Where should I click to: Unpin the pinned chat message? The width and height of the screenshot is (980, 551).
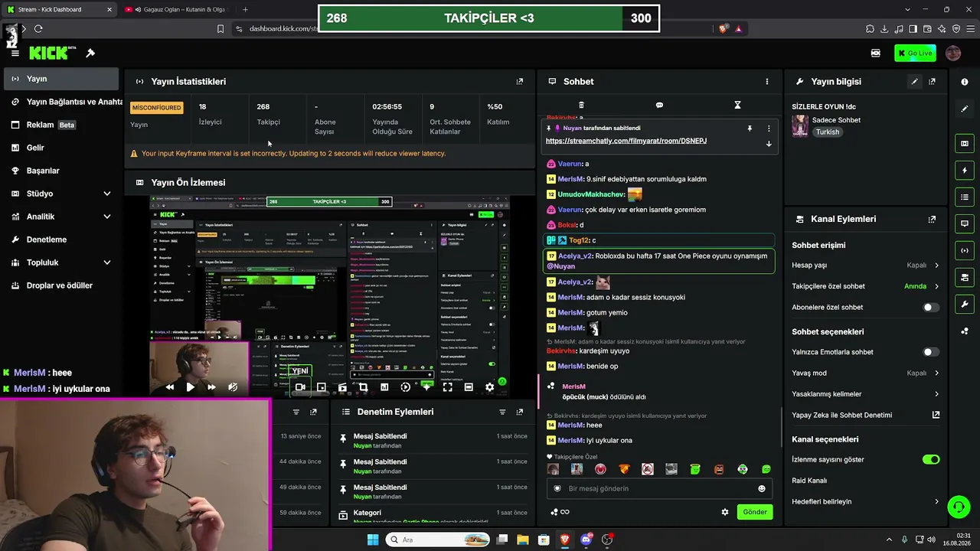click(x=750, y=129)
